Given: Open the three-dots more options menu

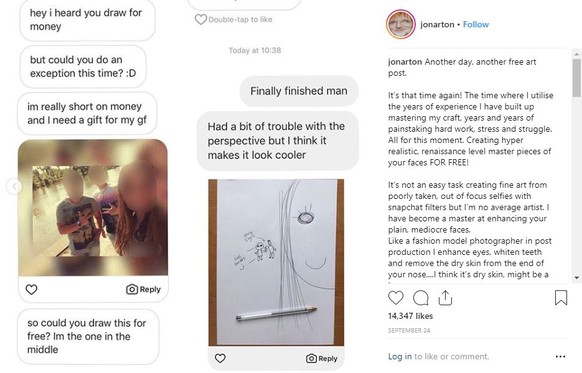Looking at the screenshot, I should point(560,356).
